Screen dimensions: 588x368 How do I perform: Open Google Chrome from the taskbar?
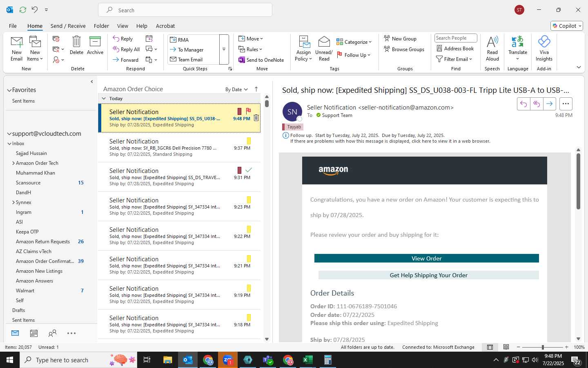(x=208, y=360)
